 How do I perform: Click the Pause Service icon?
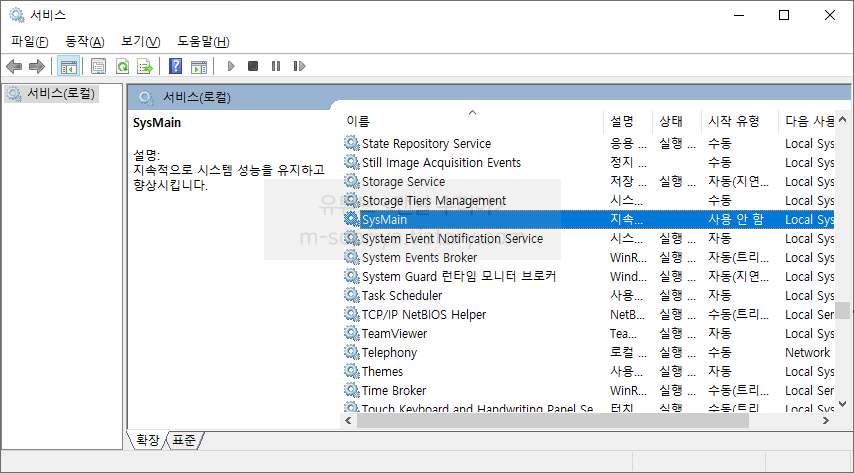tap(276, 66)
